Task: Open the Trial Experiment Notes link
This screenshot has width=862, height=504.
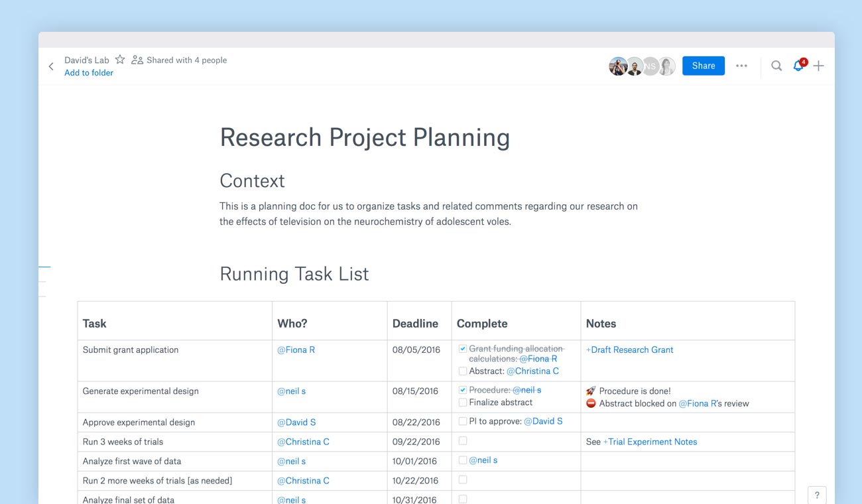Action: click(650, 442)
